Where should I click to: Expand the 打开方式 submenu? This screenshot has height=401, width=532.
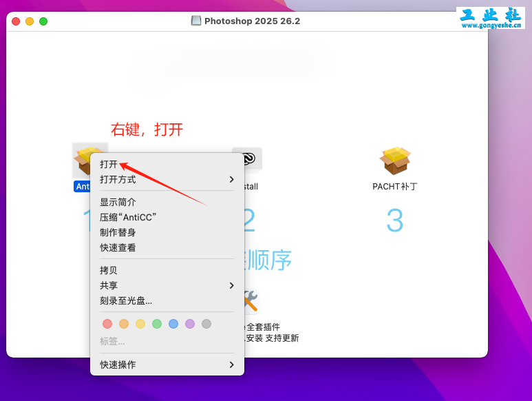tap(167, 179)
